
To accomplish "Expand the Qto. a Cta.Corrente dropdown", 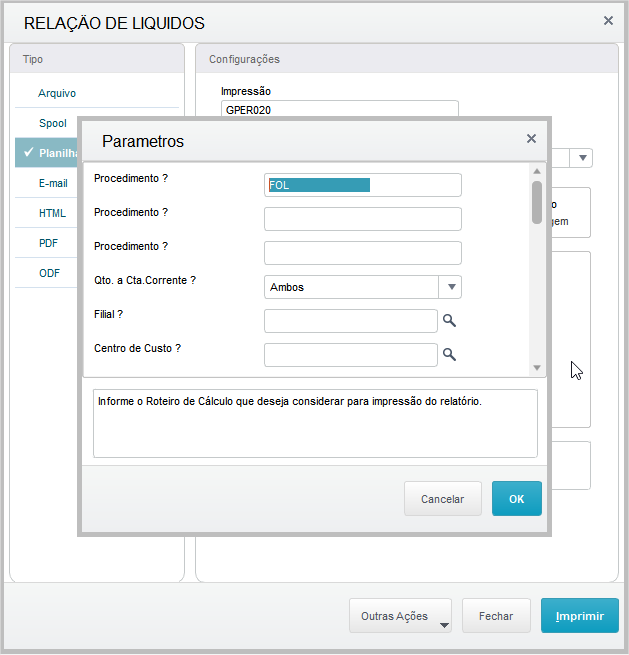I will pyautogui.click(x=451, y=287).
